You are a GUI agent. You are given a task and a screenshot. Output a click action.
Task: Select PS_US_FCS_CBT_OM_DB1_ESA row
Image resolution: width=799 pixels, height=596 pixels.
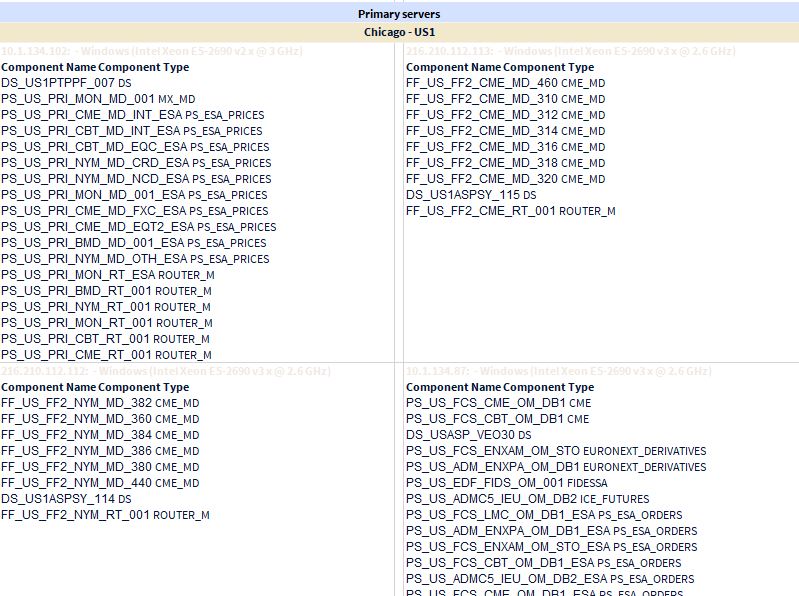tap(543, 563)
